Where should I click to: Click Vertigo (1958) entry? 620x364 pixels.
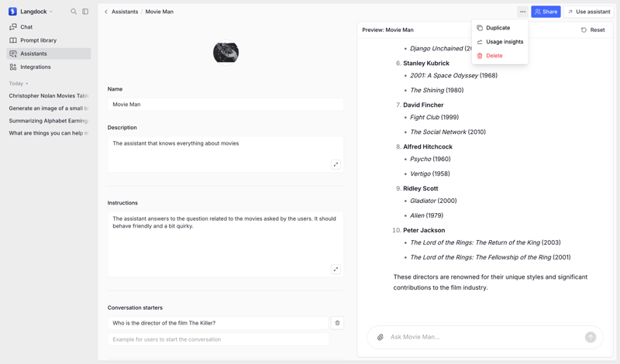coord(430,174)
